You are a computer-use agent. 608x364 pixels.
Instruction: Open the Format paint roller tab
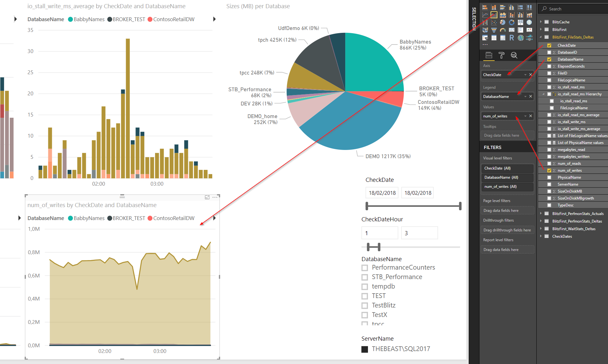pos(502,55)
